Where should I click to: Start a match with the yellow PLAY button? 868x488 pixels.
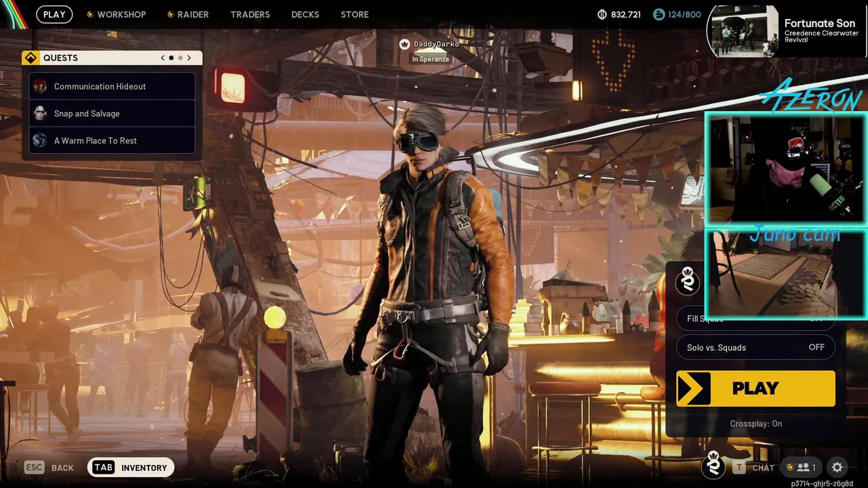click(755, 388)
